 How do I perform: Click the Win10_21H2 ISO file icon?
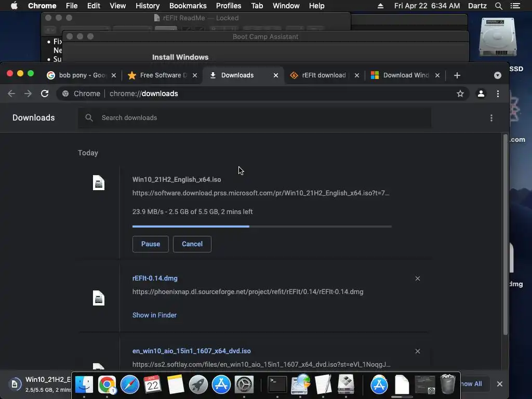(98, 182)
